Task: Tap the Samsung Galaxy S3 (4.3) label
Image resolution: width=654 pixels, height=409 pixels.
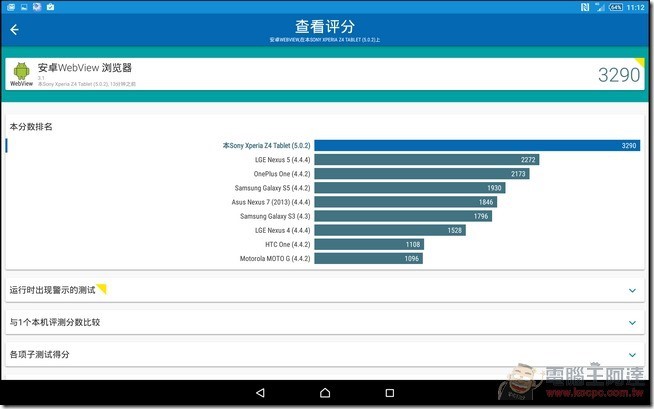Action: [x=275, y=216]
